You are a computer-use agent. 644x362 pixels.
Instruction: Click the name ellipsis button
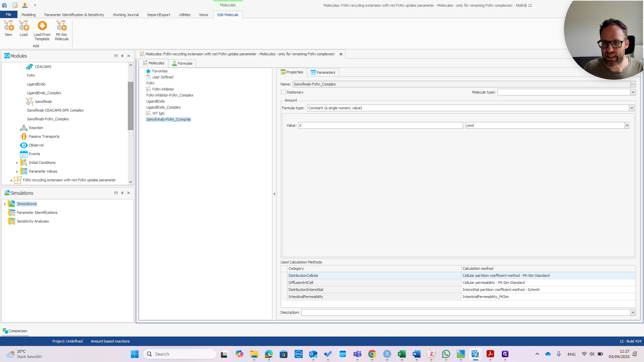point(633,84)
